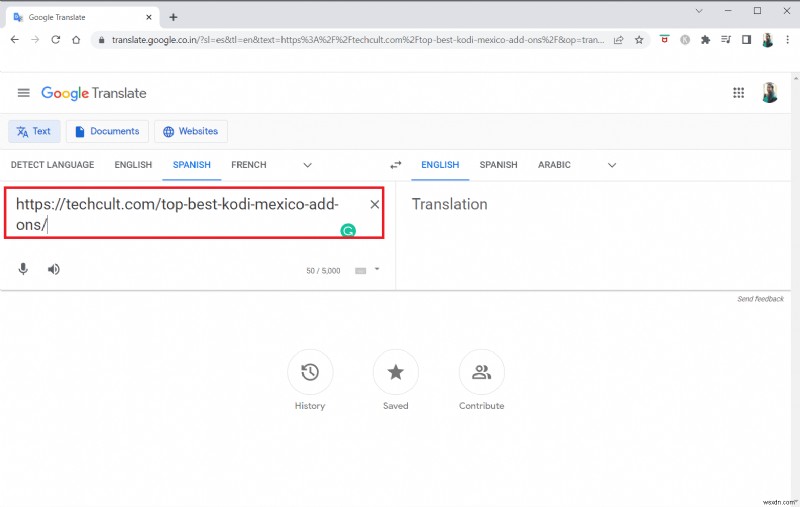Image resolution: width=800 pixels, height=507 pixels.
Task: Open the grey K extension icon
Action: (x=685, y=40)
